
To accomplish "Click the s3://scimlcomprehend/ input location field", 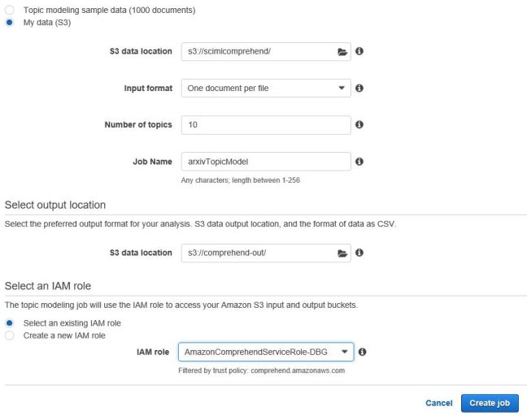I will pos(255,51).
